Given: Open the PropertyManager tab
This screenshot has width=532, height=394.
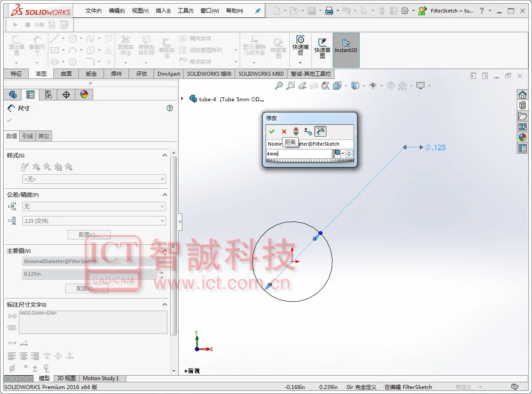Looking at the screenshot, I should 30,95.
